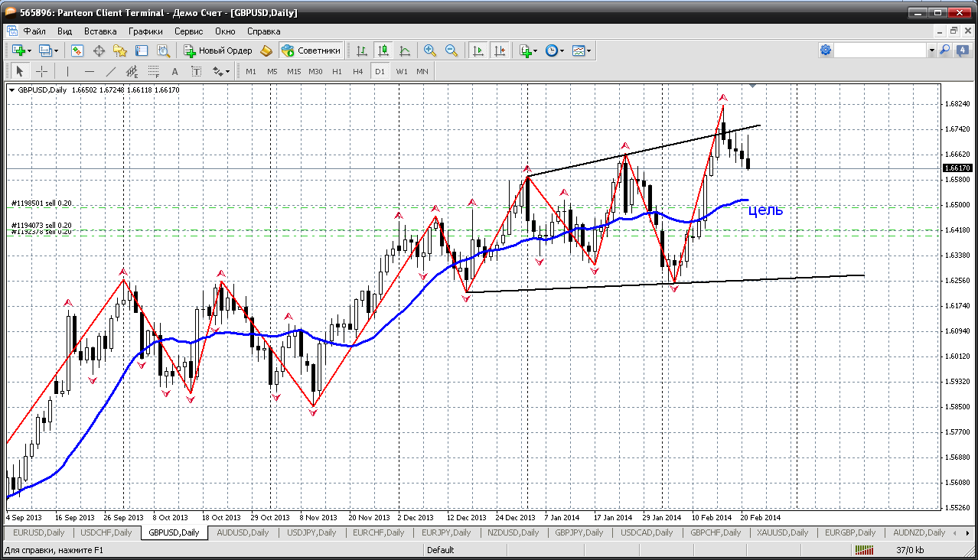Set timeframe to M30
This screenshot has width=978, height=560.
315,71
